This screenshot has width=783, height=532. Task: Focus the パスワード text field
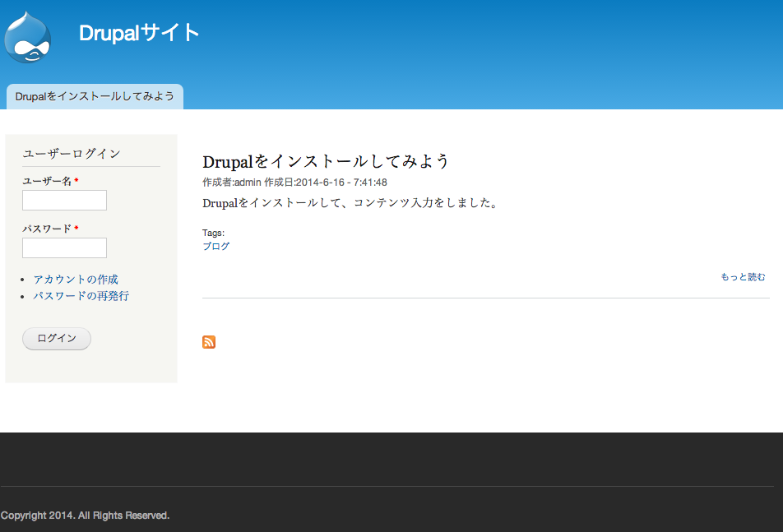[64, 248]
